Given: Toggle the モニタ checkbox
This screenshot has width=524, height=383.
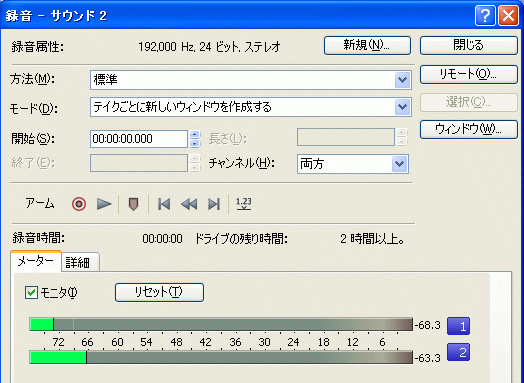Looking at the screenshot, I should click(31, 293).
